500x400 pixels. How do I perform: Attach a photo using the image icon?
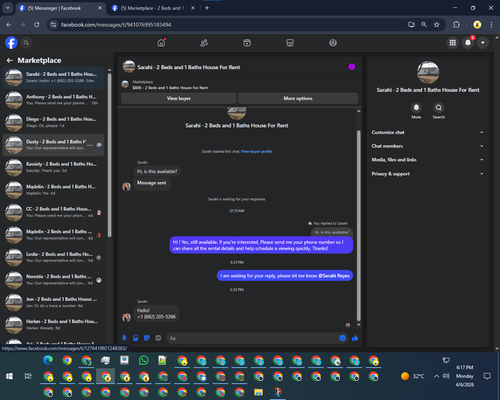pos(136,338)
